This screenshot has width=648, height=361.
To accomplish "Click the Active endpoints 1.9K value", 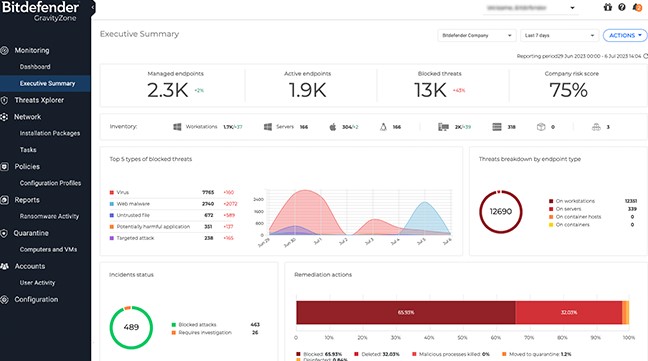I will pos(307,90).
